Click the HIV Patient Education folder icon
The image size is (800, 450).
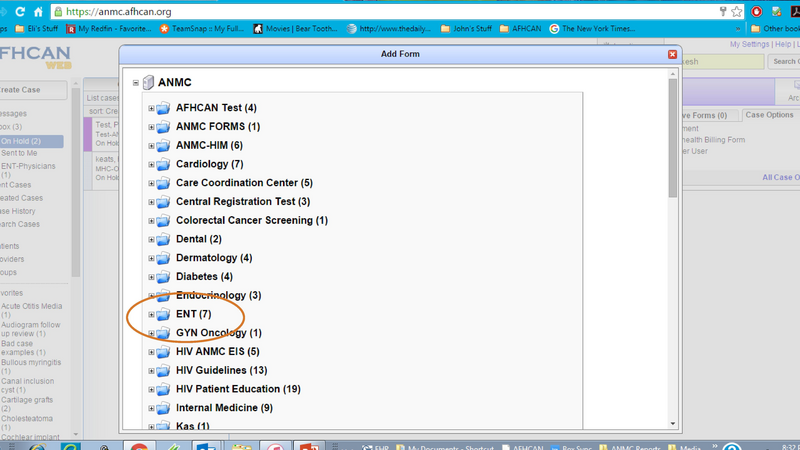[163, 389]
